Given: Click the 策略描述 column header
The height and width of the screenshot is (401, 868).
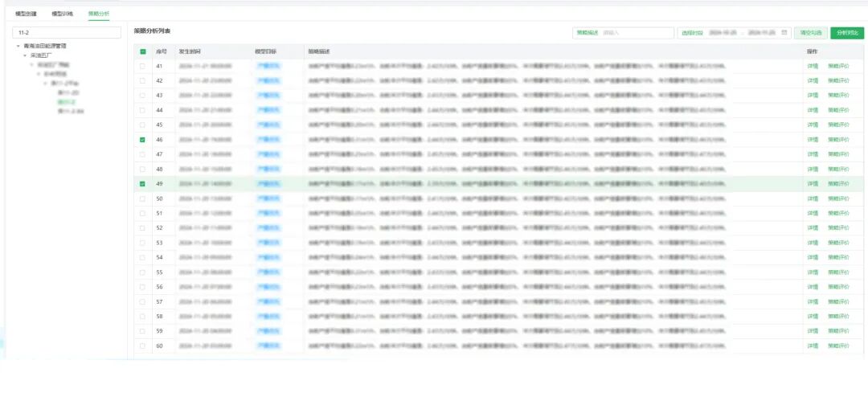Looking at the screenshot, I should pos(319,51).
